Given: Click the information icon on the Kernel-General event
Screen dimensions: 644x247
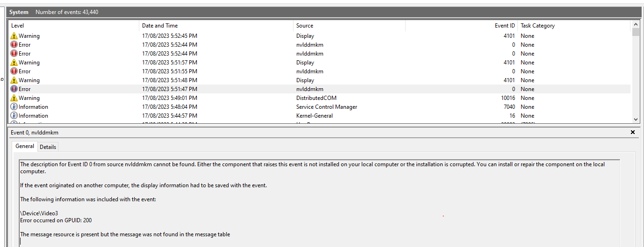Looking at the screenshot, I should pyautogui.click(x=14, y=116).
